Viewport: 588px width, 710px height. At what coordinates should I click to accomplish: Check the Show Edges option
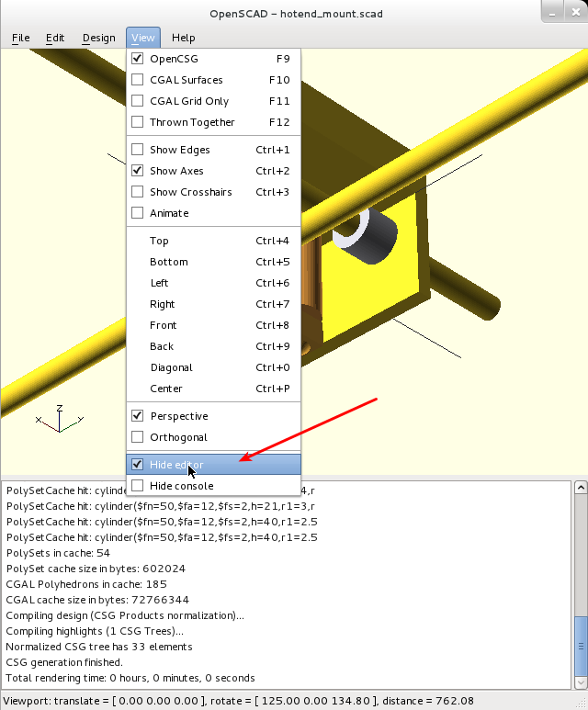click(213, 150)
